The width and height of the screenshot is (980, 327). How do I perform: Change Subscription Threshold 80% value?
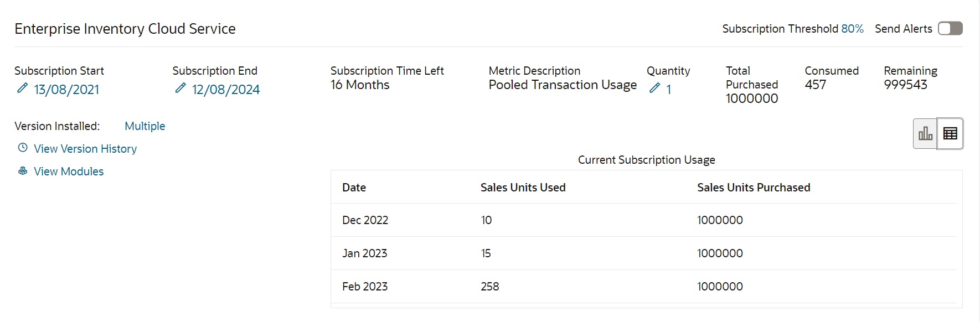coord(852,29)
